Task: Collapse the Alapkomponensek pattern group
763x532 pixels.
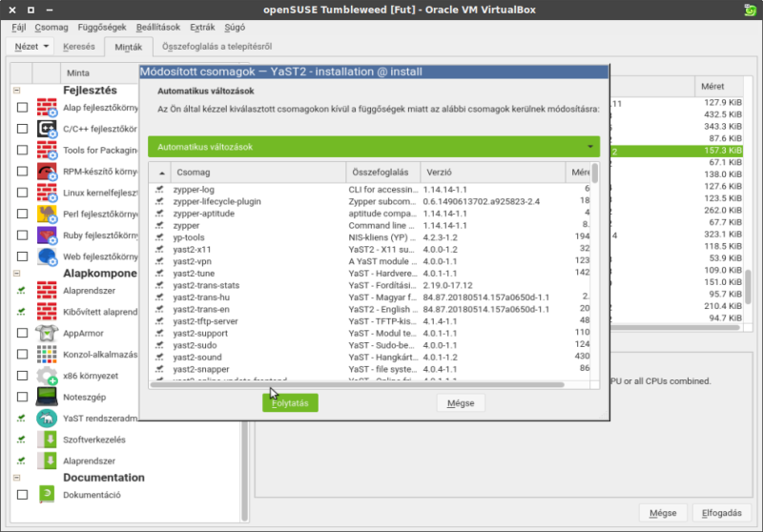Action: point(16,274)
